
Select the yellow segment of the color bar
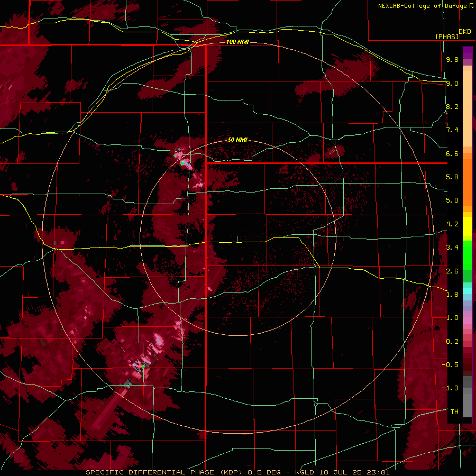point(467,226)
